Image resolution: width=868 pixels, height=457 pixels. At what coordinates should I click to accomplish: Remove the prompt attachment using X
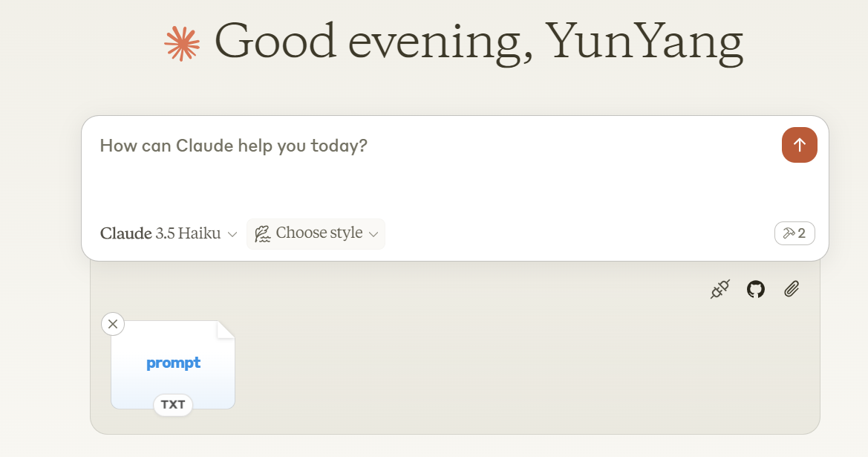tap(113, 324)
